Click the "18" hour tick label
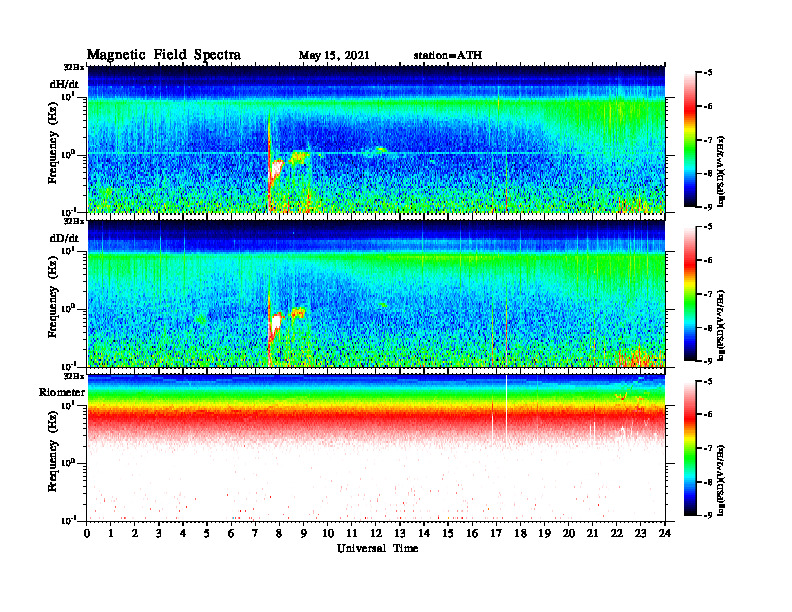The image size is (792, 612). point(520,533)
